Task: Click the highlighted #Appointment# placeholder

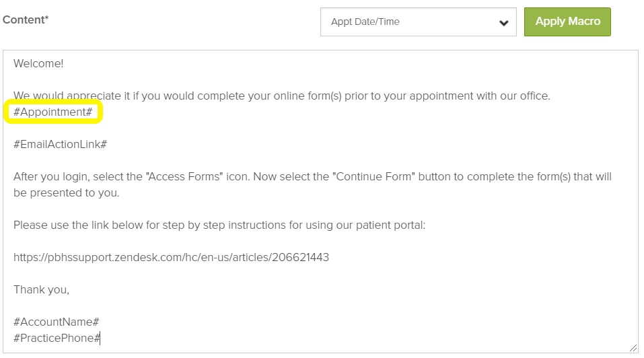Action: 53,112
